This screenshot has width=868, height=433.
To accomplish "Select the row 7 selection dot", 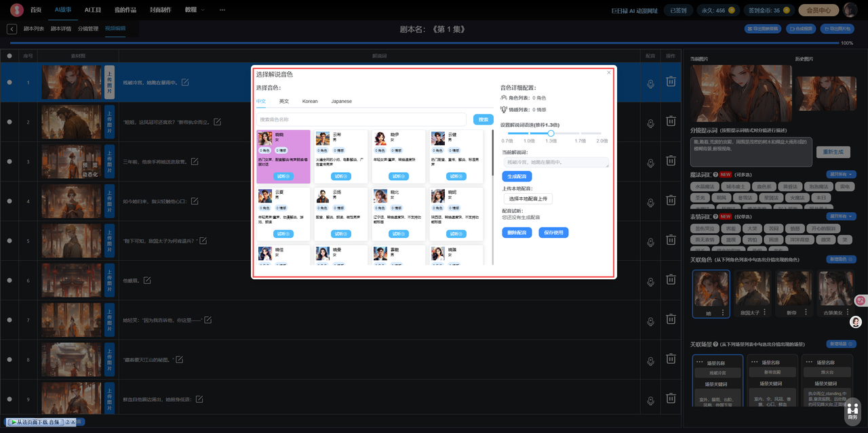I will [x=9, y=320].
